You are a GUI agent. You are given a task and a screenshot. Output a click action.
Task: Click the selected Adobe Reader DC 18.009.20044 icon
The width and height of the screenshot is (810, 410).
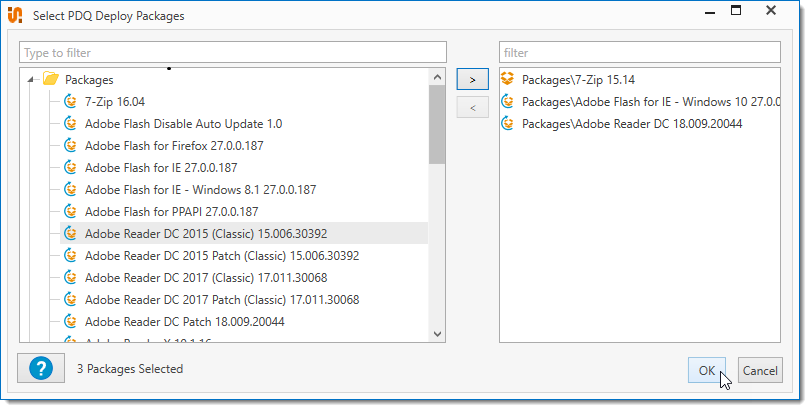pos(508,123)
